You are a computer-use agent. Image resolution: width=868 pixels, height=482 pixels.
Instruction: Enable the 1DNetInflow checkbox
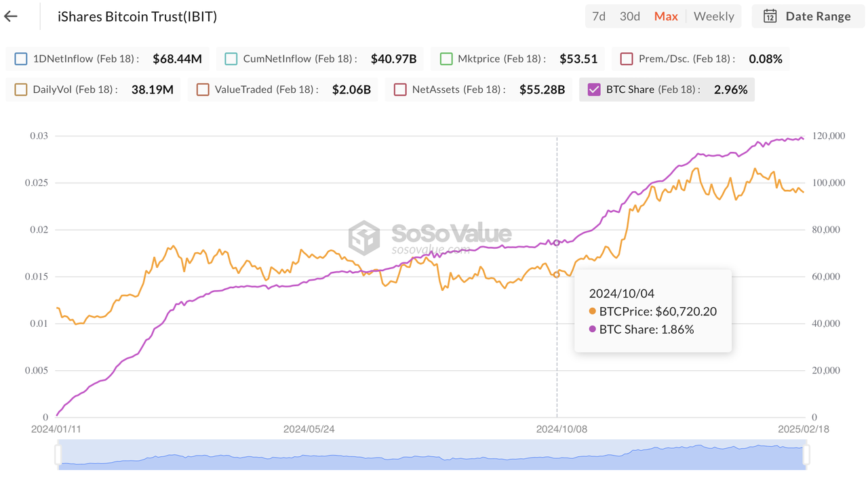tap(21, 59)
